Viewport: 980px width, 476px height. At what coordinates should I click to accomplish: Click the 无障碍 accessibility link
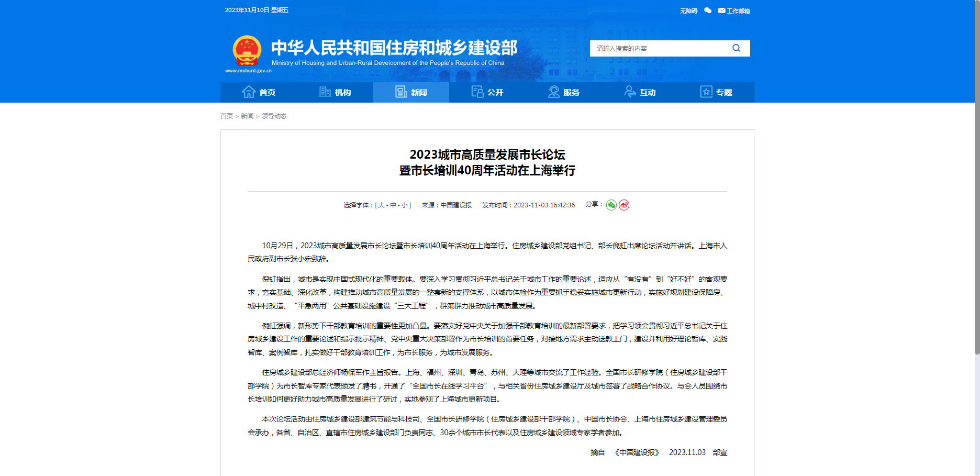pyautogui.click(x=688, y=11)
